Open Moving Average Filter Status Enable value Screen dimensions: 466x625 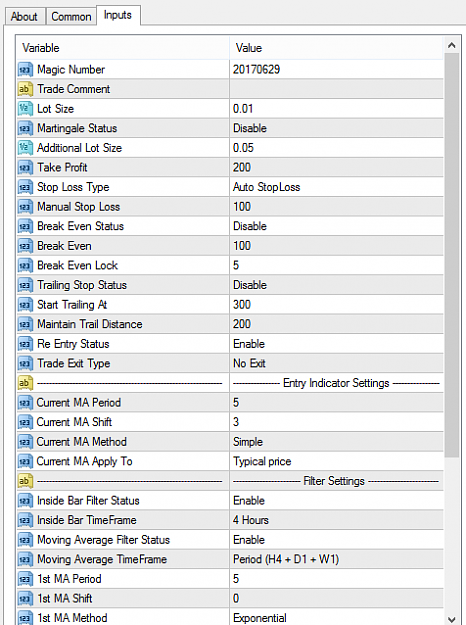(336, 540)
